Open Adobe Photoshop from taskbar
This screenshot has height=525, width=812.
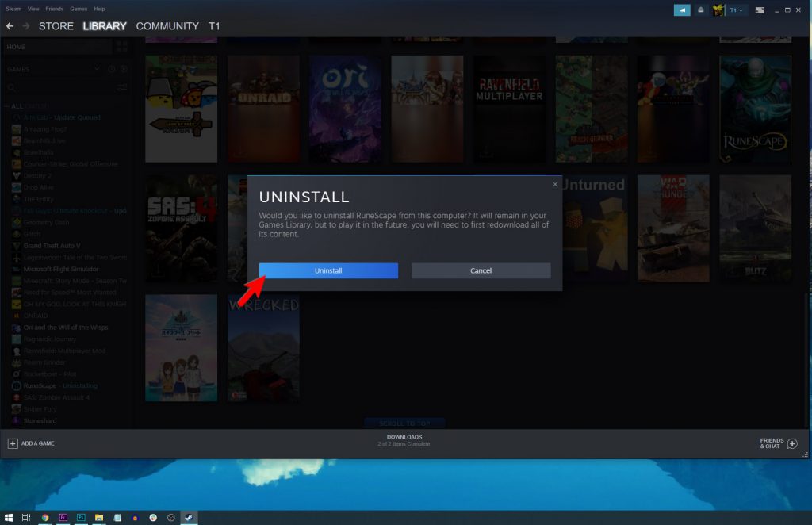pos(81,517)
